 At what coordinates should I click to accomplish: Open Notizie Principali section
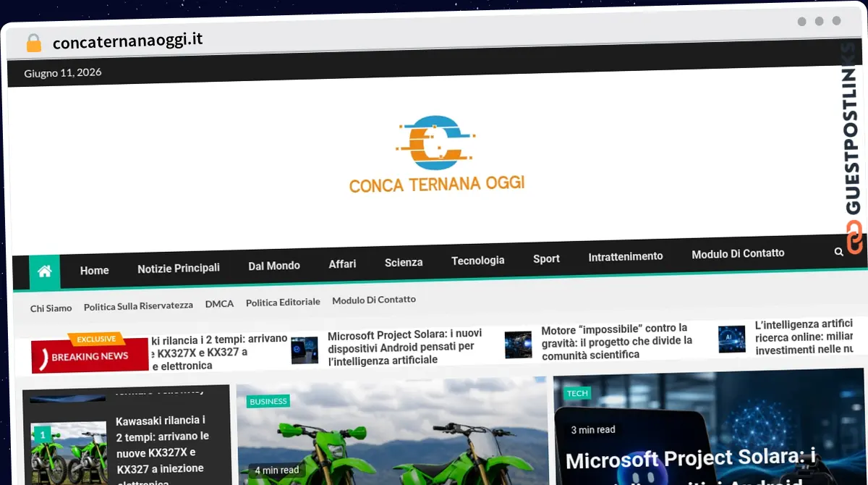pyautogui.click(x=179, y=268)
